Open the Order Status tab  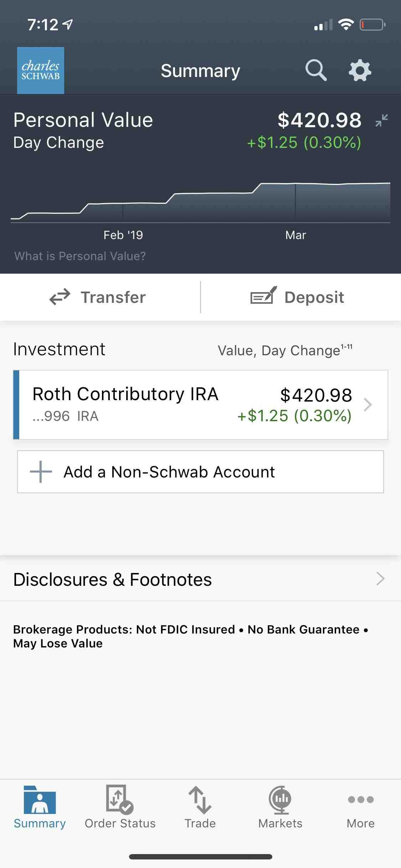click(x=120, y=807)
